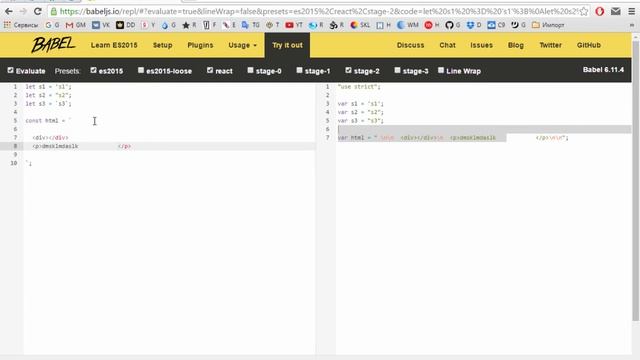Go back using browser back arrow
640x360 pixels.
pos(9,11)
